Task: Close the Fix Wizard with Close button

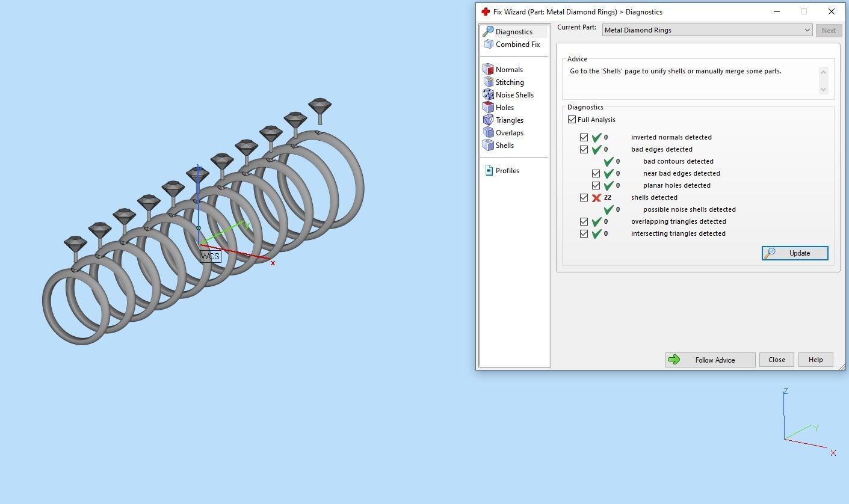Action: point(777,360)
